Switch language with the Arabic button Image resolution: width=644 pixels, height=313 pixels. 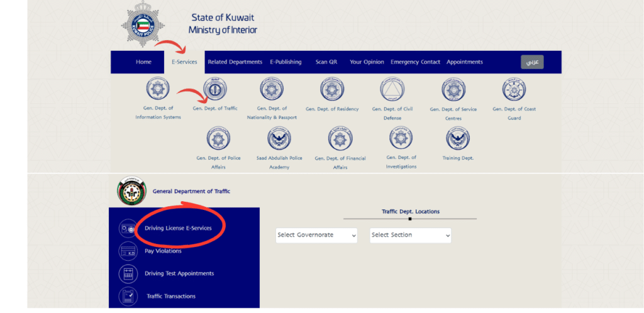[x=531, y=62]
